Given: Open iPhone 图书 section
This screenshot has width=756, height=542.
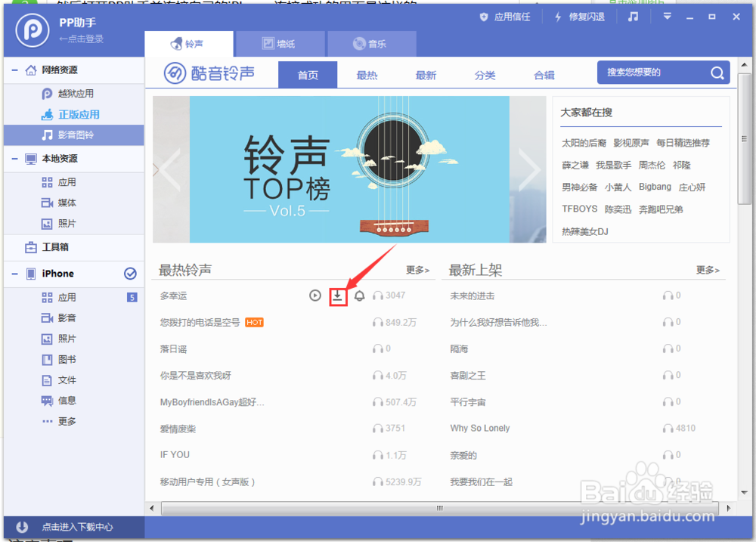Looking at the screenshot, I should click(74, 360).
